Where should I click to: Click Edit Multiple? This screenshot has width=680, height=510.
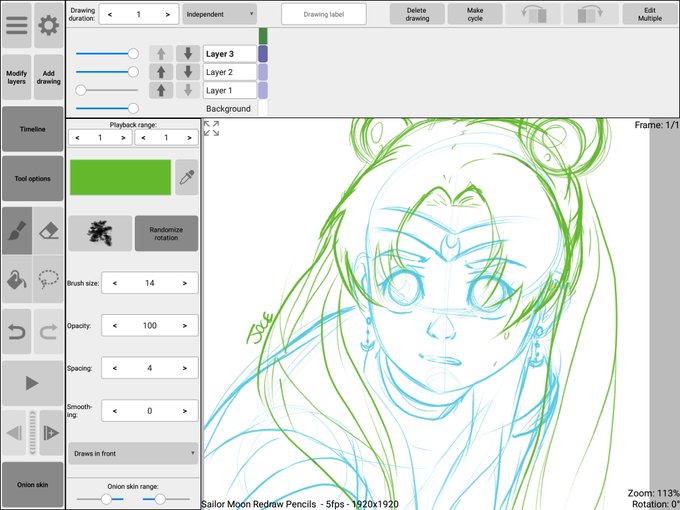[x=650, y=14]
